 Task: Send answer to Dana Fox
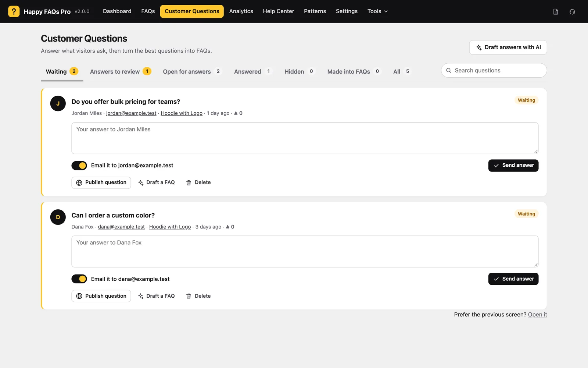(x=513, y=279)
